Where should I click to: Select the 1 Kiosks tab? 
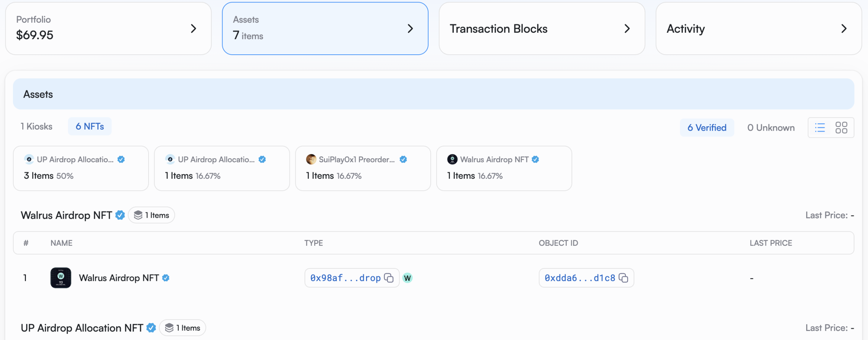(36, 126)
